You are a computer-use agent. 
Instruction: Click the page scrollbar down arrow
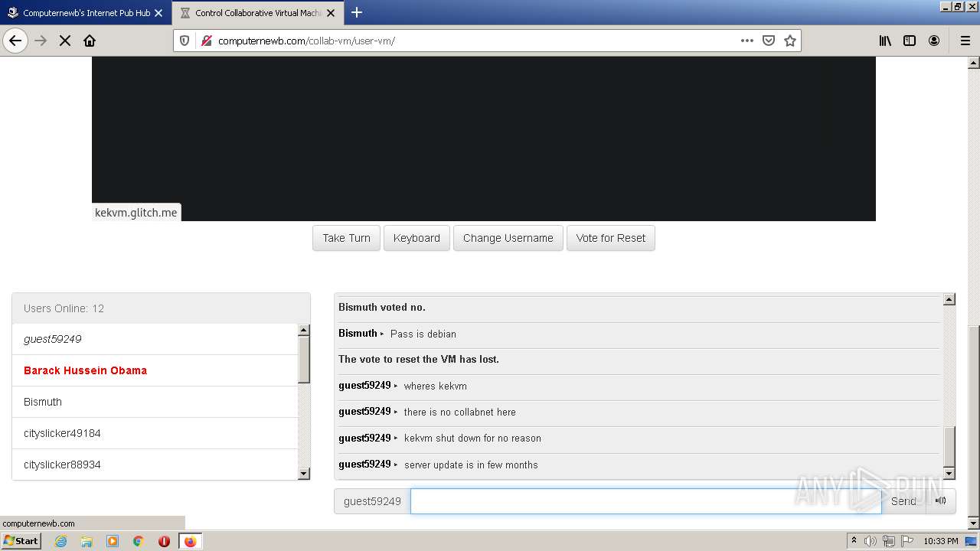point(974,523)
